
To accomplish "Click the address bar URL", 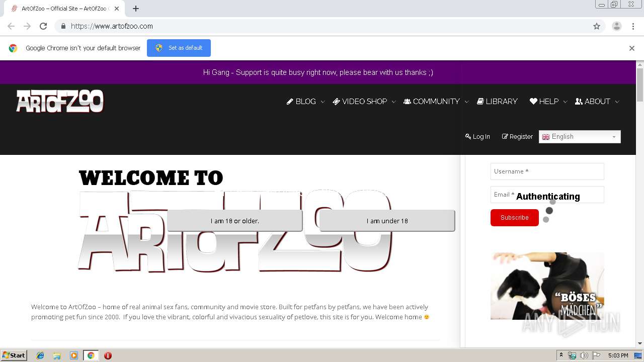I will click(x=112, y=26).
